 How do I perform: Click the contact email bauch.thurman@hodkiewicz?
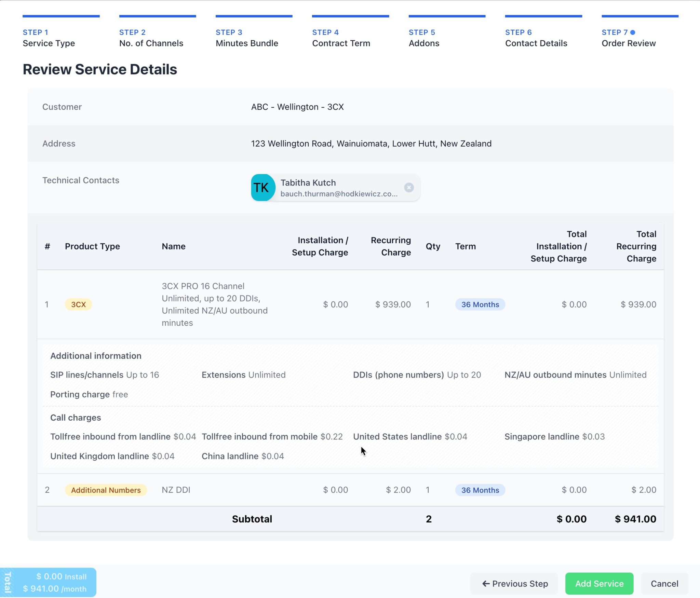[339, 194]
